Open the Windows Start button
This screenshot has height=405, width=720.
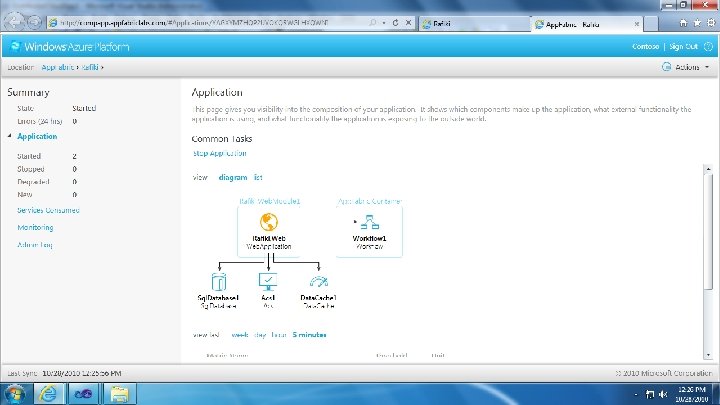(15, 394)
